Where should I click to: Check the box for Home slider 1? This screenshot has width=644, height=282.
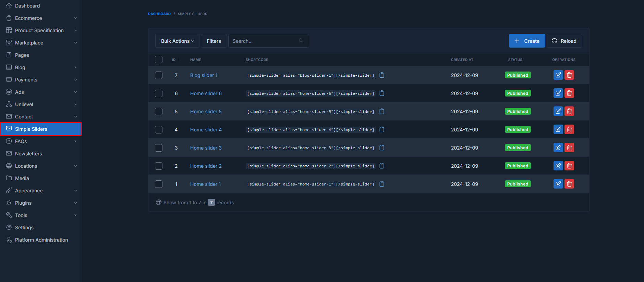(159, 184)
